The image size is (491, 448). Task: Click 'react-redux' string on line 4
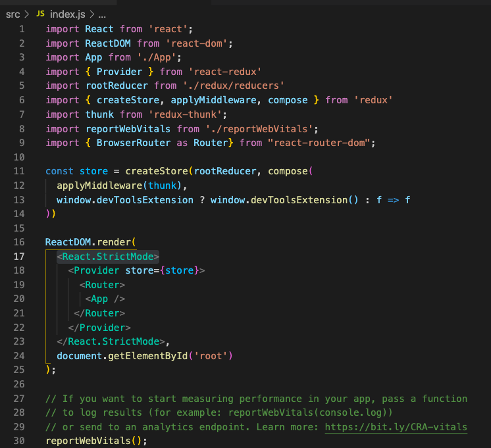point(225,72)
